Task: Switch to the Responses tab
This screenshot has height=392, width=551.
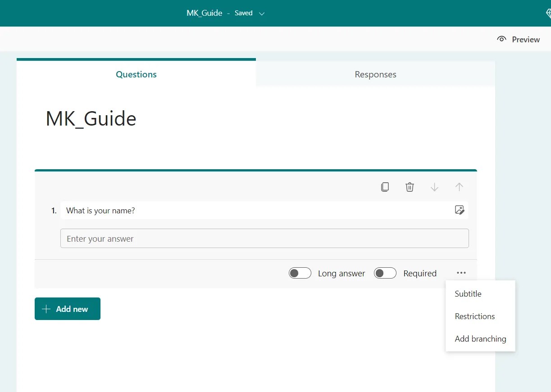Action: click(375, 74)
